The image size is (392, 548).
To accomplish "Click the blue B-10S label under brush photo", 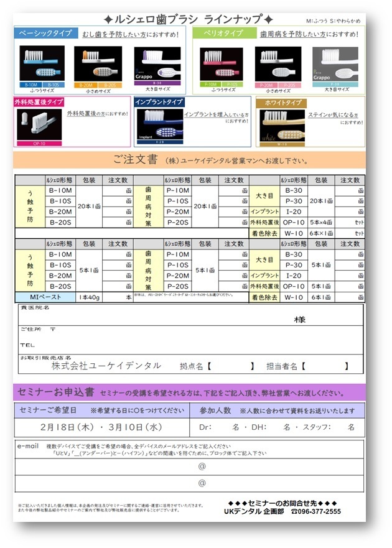I will point(54,85).
